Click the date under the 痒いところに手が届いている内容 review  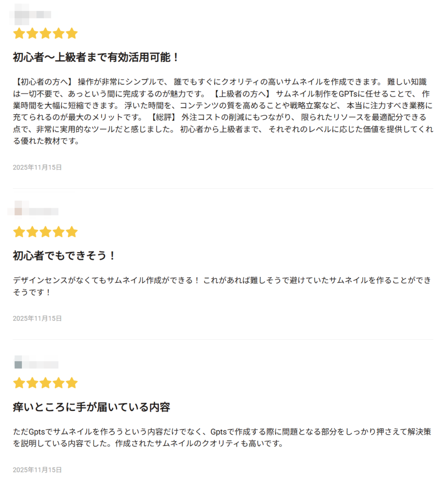tap(37, 470)
